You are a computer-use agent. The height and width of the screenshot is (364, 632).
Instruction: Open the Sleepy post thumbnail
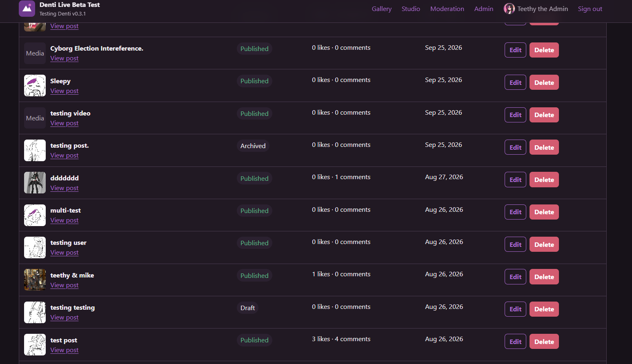coord(35,85)
